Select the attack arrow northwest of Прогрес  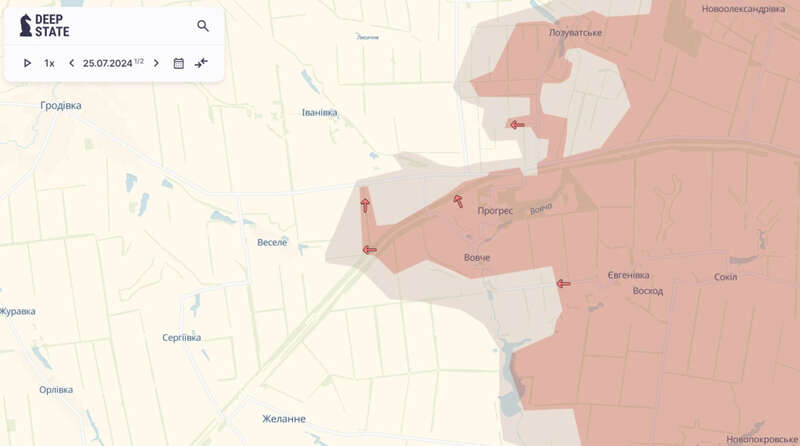pyautogui.click(x=458, y=201)
